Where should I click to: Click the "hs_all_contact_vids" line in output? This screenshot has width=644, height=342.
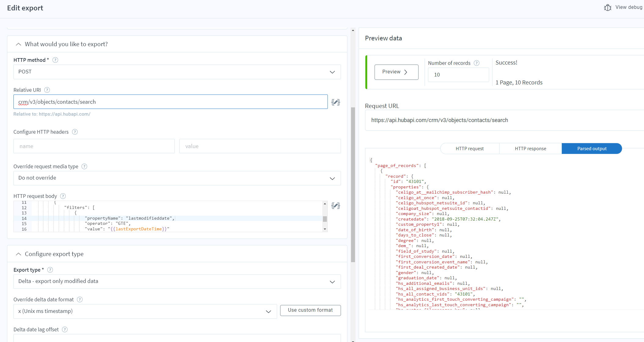[435, 294]
